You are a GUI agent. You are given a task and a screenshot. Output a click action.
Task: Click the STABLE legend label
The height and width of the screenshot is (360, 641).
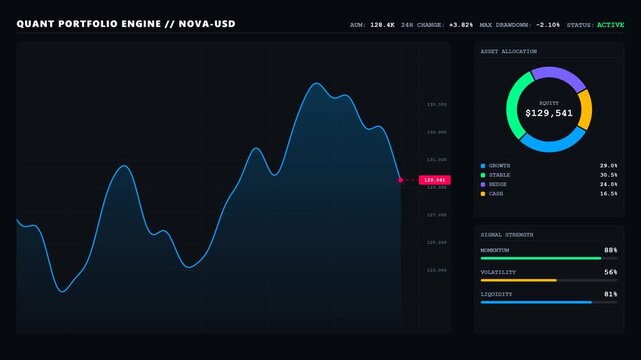[x=500, y=175]
